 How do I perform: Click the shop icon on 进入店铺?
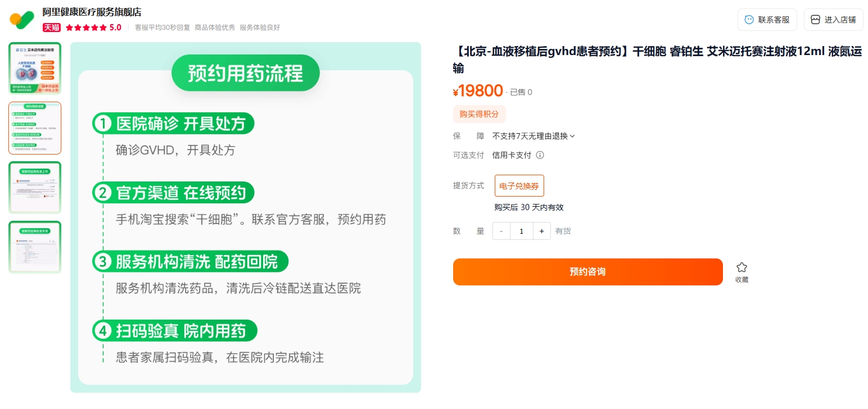(815, 19)
